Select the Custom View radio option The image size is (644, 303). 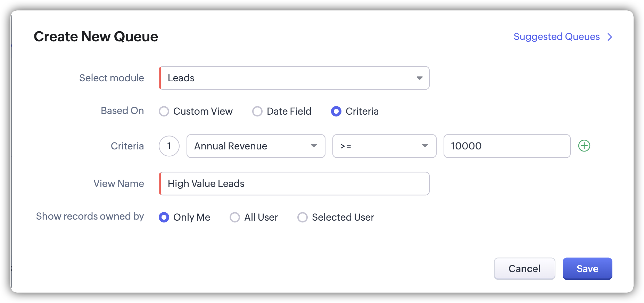click(x=164, y=112)
